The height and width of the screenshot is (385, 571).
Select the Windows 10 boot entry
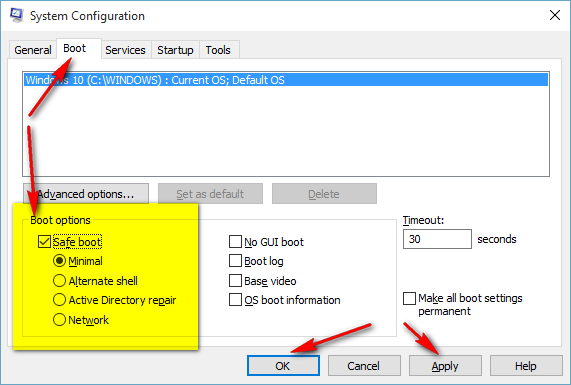[286, 80]
